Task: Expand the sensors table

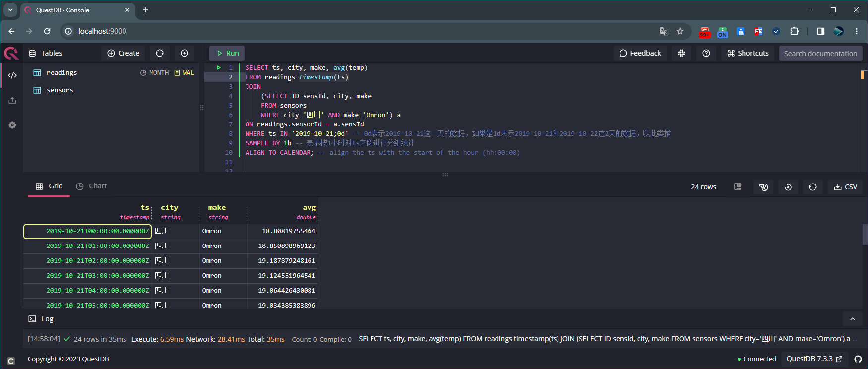Action: pos(60,90)
